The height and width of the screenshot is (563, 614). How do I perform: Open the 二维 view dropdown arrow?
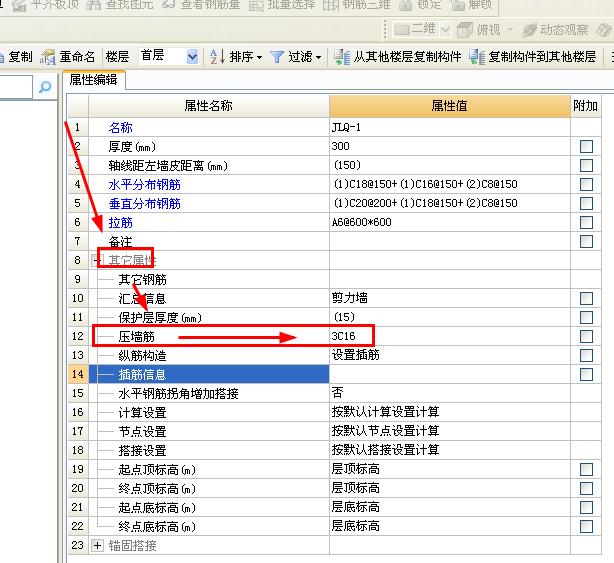click(x=445, y=30)
